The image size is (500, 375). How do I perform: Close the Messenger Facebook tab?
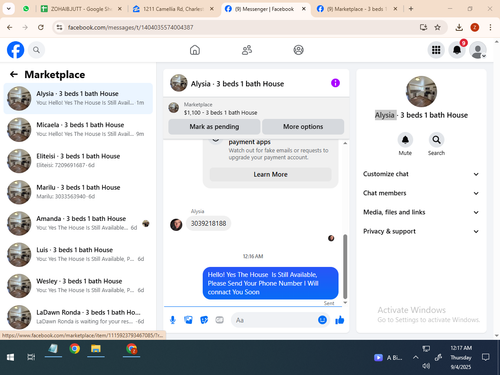(x=304, y=9)
